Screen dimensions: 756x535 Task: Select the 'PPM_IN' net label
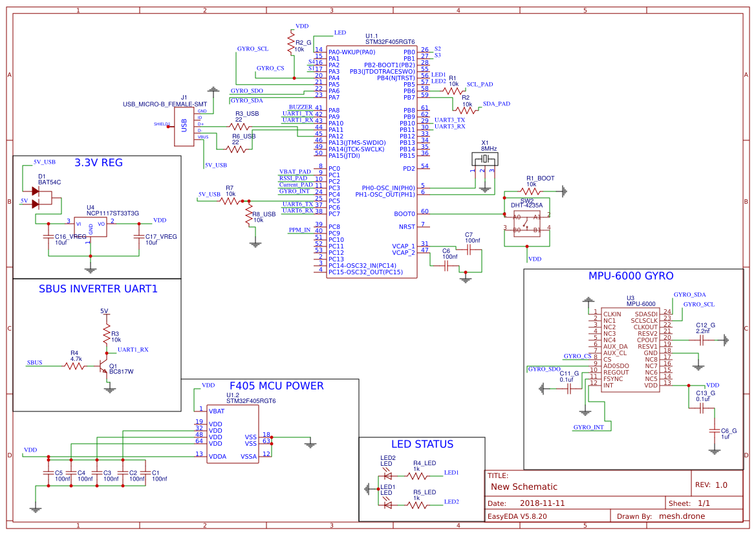[300, 230]
